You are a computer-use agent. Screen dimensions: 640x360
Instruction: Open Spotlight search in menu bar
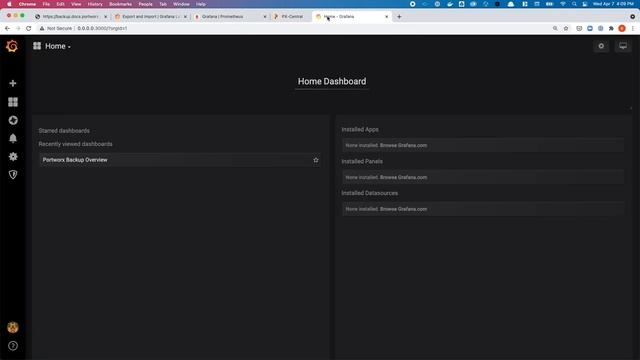point(574,4)
